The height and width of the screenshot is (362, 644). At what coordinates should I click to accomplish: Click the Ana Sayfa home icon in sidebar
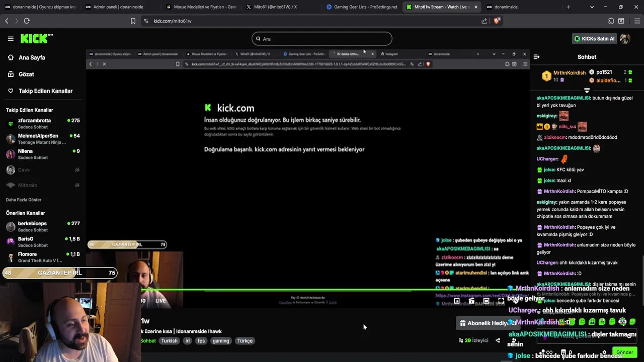[11, 57]
